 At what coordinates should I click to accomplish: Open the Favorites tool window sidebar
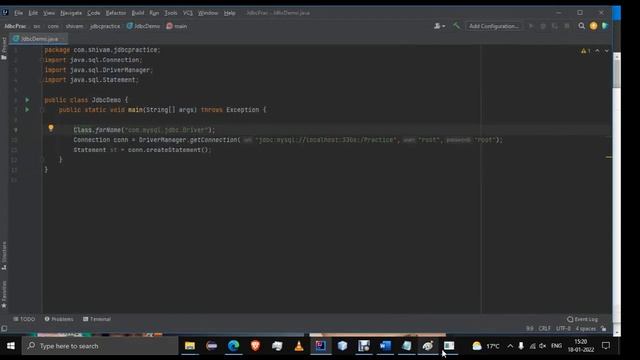pos(4,294)
